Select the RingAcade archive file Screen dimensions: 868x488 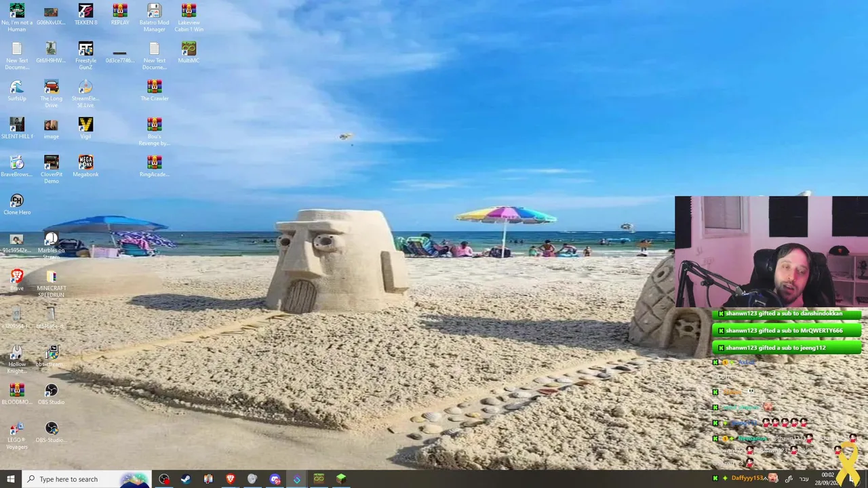(154, 166)
